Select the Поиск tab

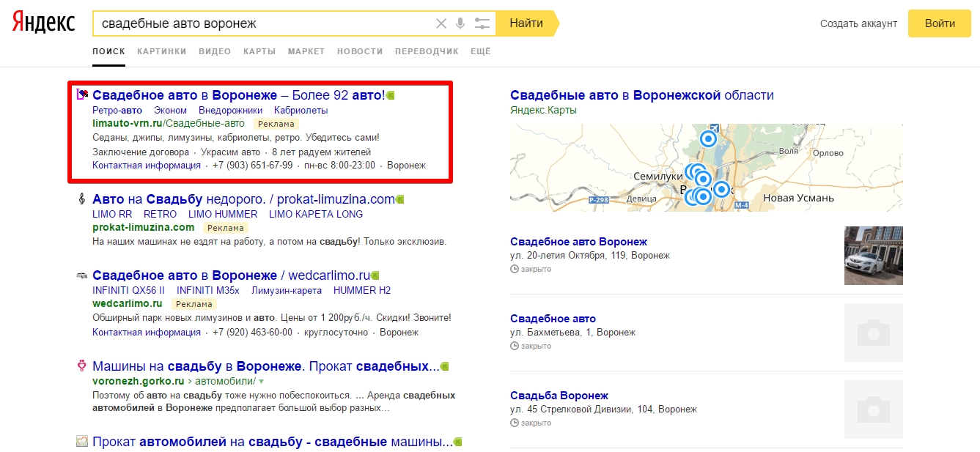(x=108, y=51)
